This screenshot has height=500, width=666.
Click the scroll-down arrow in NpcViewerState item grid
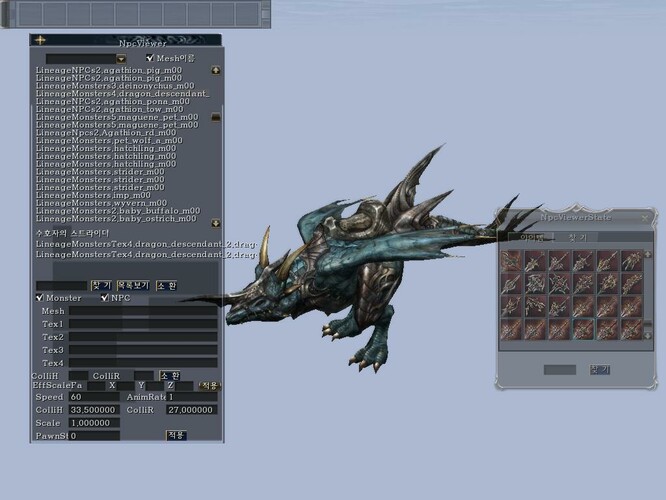point(648,336)
